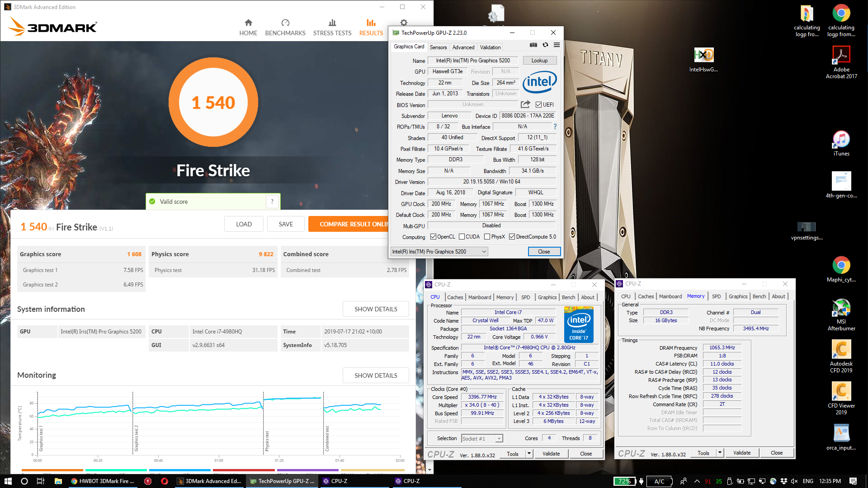
Task: Open the 4th-gen-co document on desktop
Action: tap(841, 185)
